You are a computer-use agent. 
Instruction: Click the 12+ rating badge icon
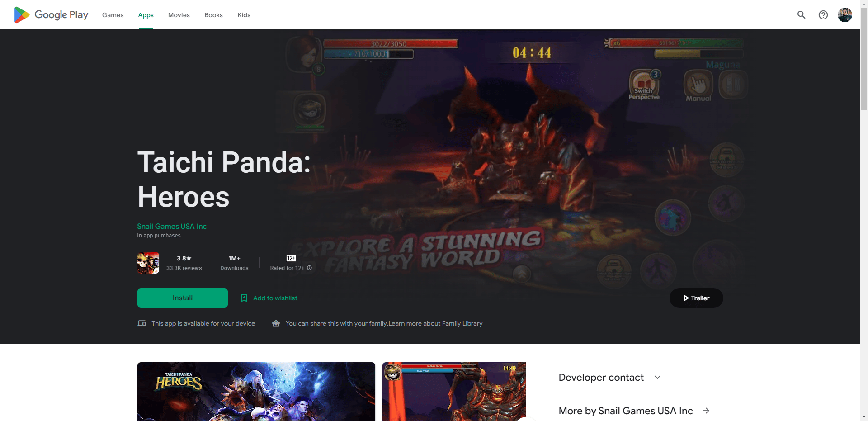[x=291, y=258]
